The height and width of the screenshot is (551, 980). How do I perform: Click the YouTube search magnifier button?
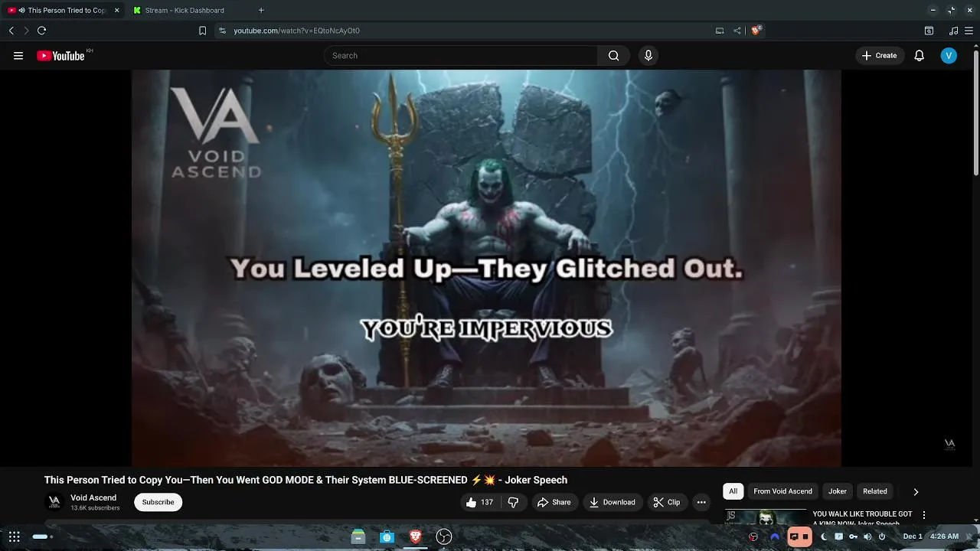pos(613,56)
